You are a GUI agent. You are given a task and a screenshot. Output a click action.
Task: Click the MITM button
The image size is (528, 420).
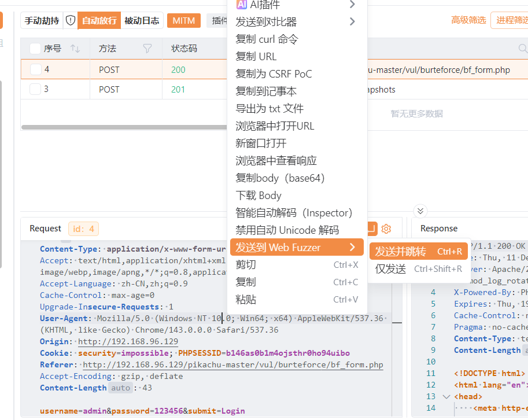point(183,21)
